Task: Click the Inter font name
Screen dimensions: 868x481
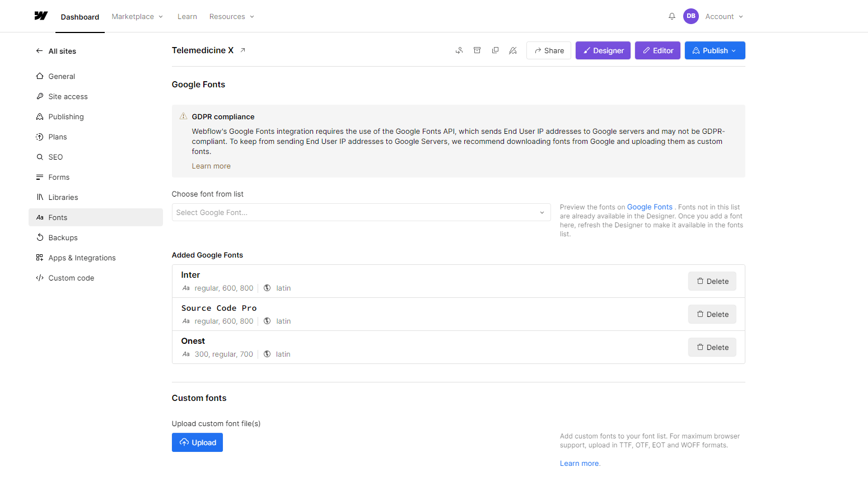Action: (190, 275)
